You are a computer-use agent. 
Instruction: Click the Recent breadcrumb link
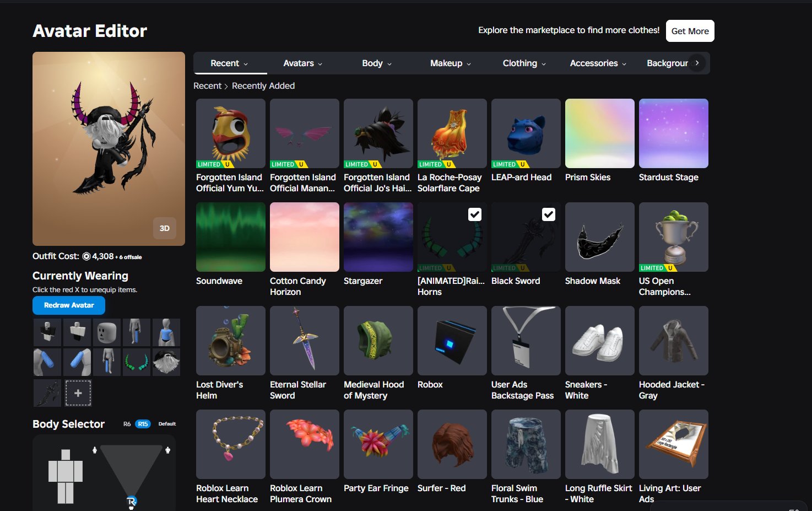207,86
